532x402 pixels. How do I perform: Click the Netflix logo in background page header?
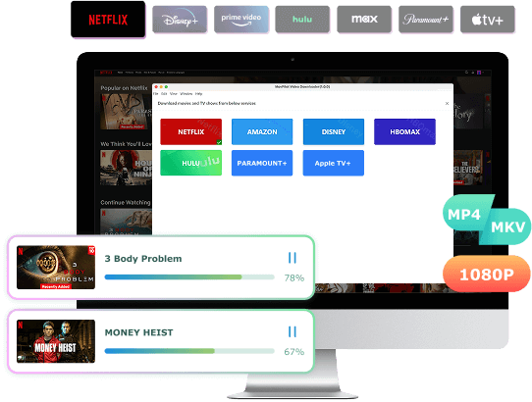pos(106,73)
